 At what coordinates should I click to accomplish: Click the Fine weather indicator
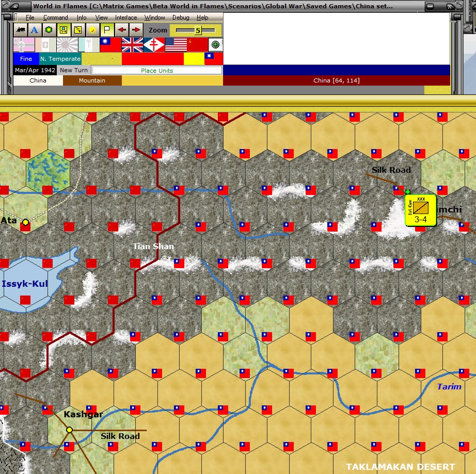[26, 59]
